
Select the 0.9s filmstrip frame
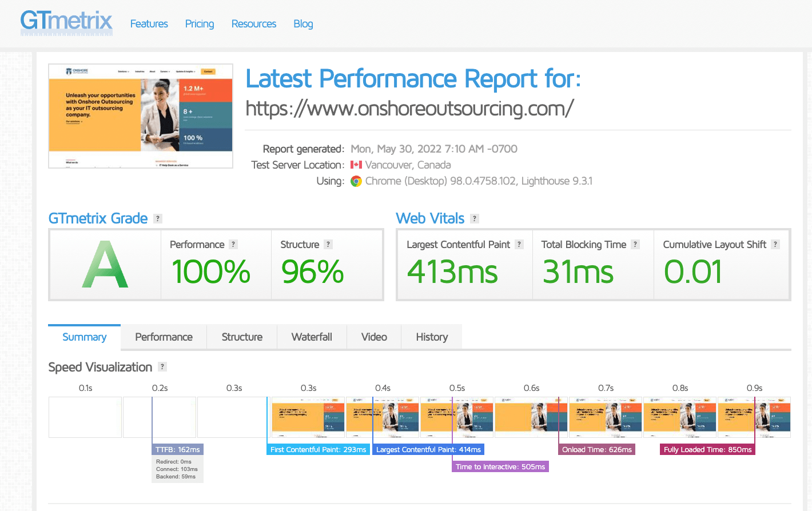(x=754, y=417)
